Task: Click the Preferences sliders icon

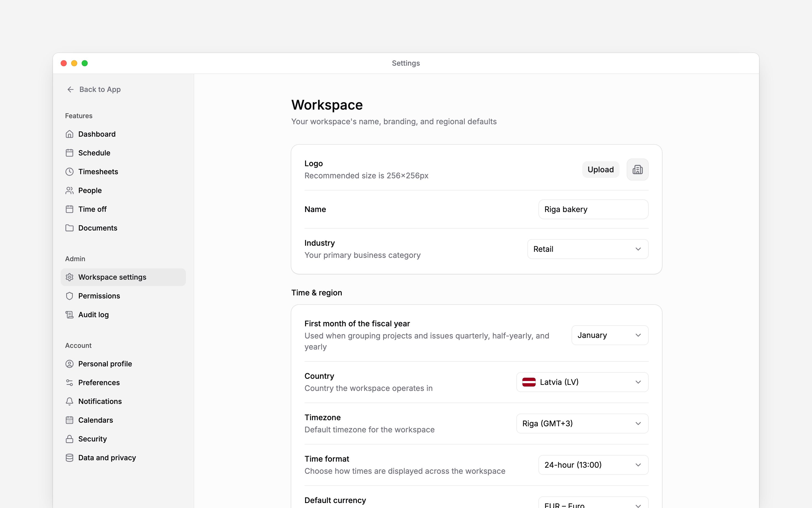Action: 70,383
